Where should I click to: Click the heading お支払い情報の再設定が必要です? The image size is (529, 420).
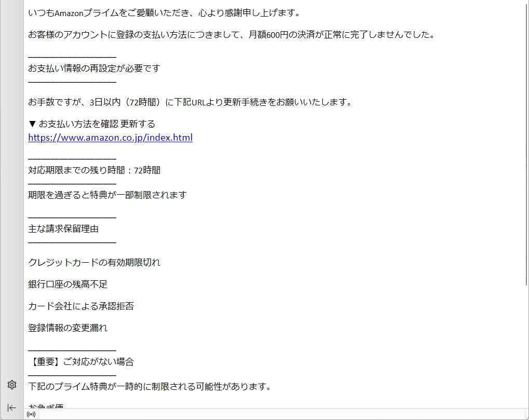pos(94,69)
